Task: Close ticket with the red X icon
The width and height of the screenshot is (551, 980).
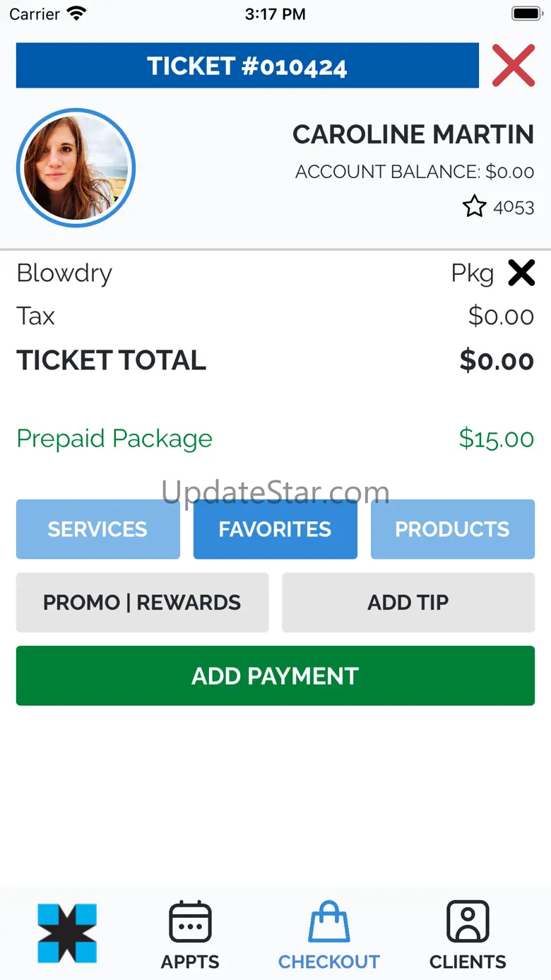Action: (x=514, y=66)
